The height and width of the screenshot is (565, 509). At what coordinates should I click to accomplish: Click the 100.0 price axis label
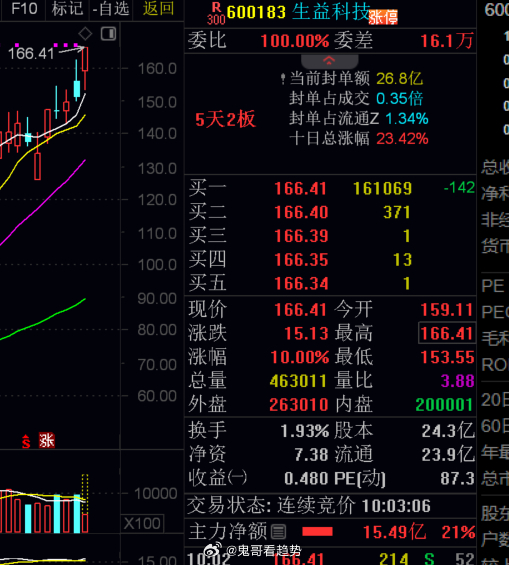click(157, 265)
